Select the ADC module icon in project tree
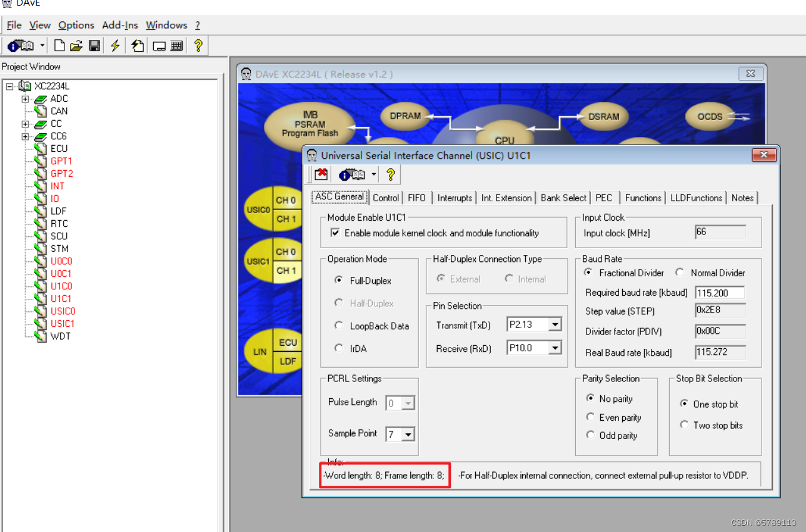The width and height of the screenshot is (806, 532). 41,99
